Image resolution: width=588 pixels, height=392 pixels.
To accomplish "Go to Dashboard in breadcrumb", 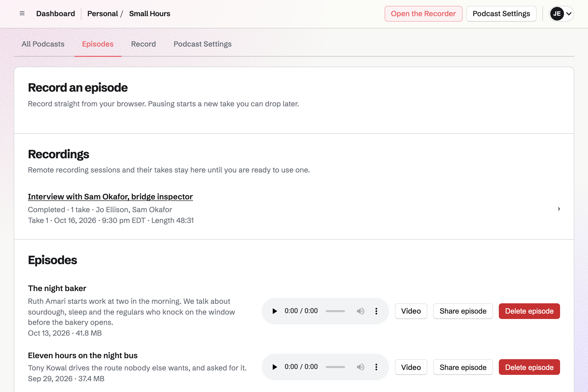I will (x=56, y=14).
